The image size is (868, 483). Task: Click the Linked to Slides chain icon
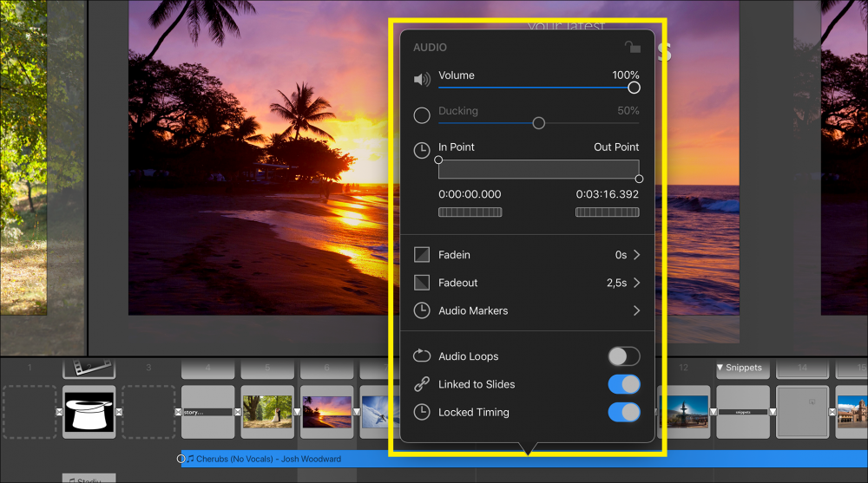(x=422, y=384)
